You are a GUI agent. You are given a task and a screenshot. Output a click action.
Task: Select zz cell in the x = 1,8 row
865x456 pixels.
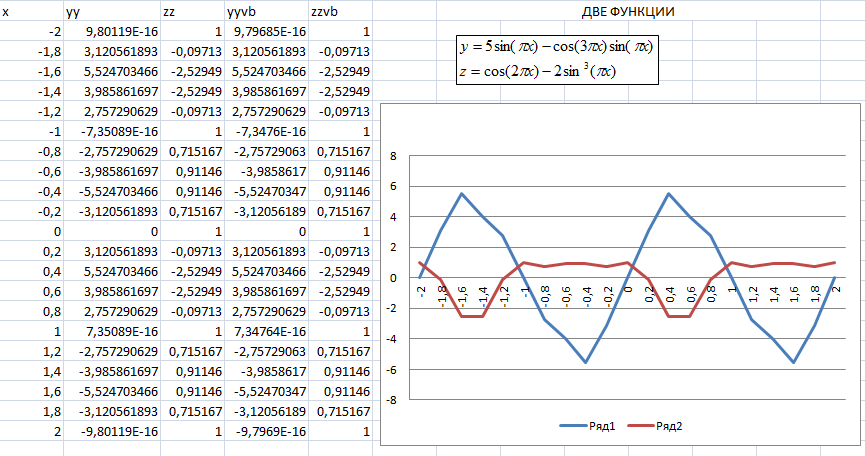point(193,411)
